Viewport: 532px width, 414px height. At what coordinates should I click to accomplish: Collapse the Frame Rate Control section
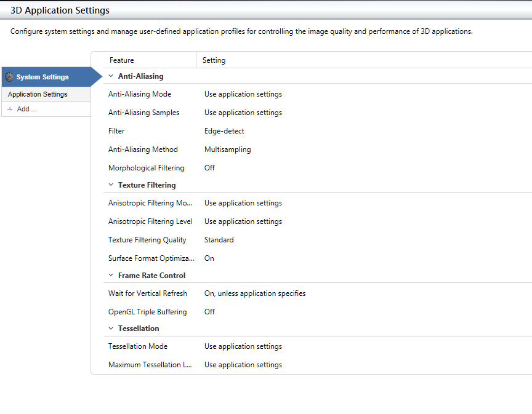click(111, 276)
